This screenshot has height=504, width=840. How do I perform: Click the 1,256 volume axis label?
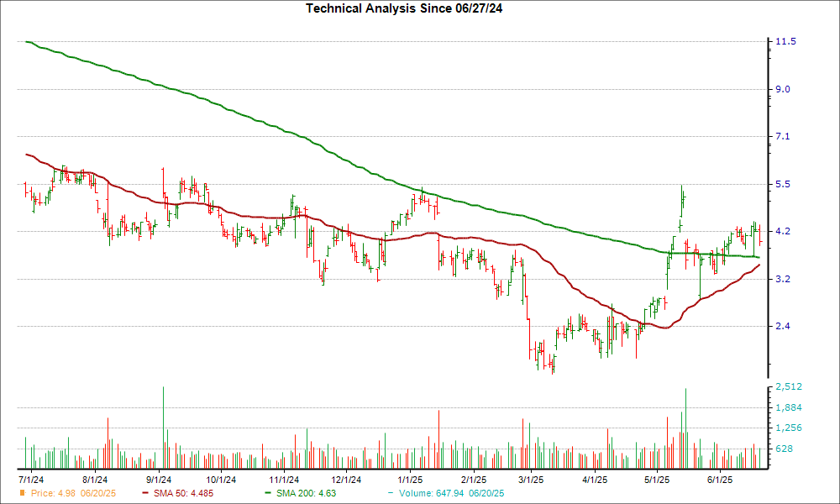tap(789, 428)
